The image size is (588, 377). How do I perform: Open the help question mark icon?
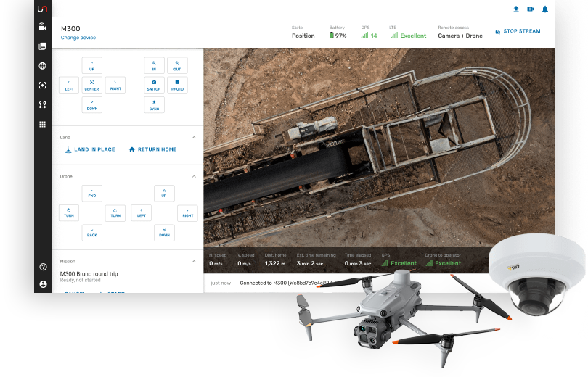pos(43,267)
